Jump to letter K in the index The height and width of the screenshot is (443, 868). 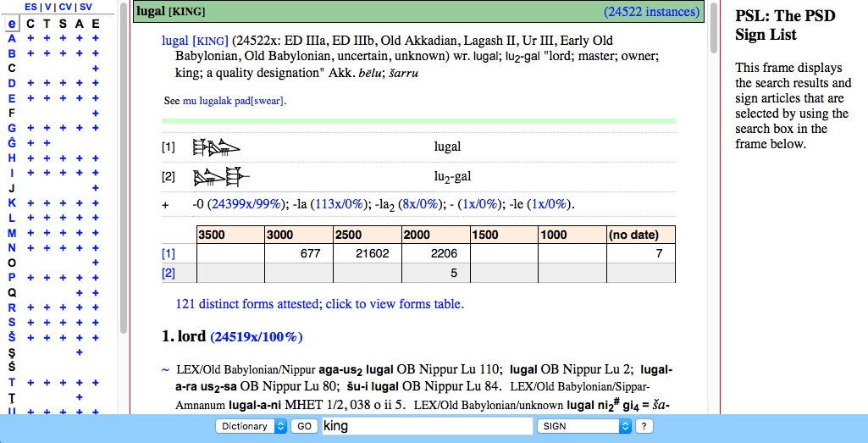coord(12,203)
